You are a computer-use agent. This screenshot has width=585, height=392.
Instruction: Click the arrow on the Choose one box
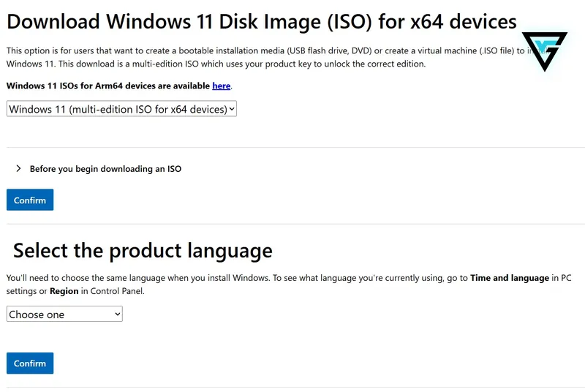coord(117,314)
